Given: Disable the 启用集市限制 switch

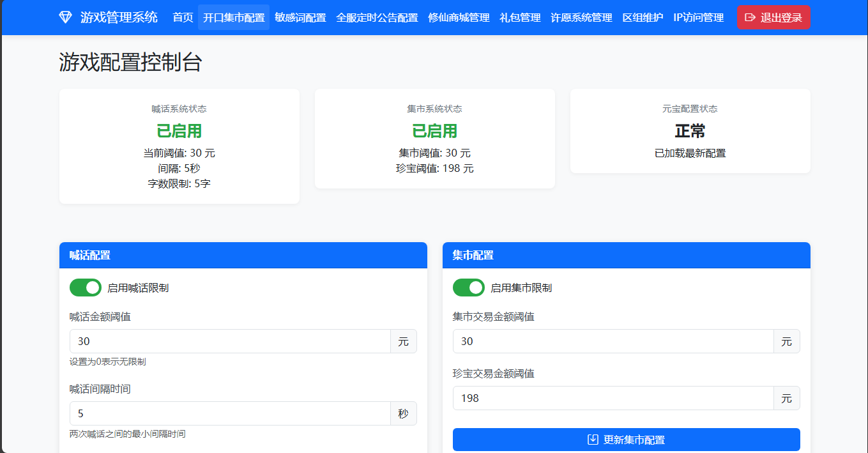Looking at the screenshot, I should [x=469, y=288].
